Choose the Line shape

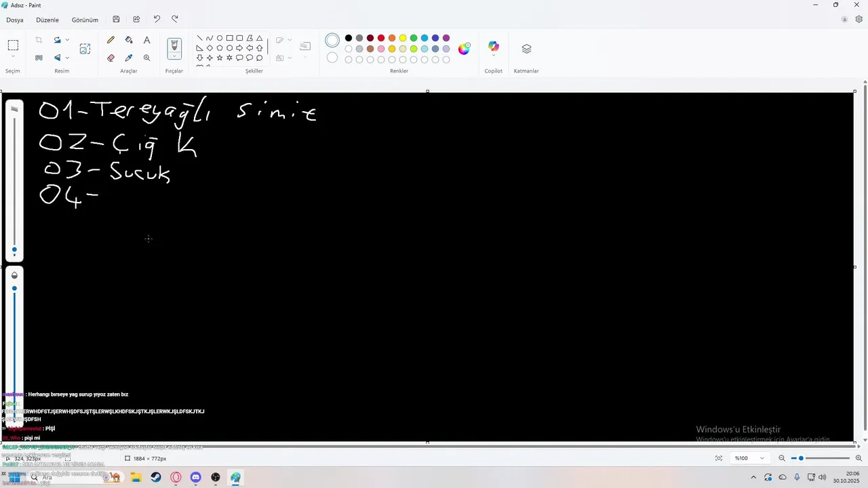pyautogui.click(x=199, y=38)
